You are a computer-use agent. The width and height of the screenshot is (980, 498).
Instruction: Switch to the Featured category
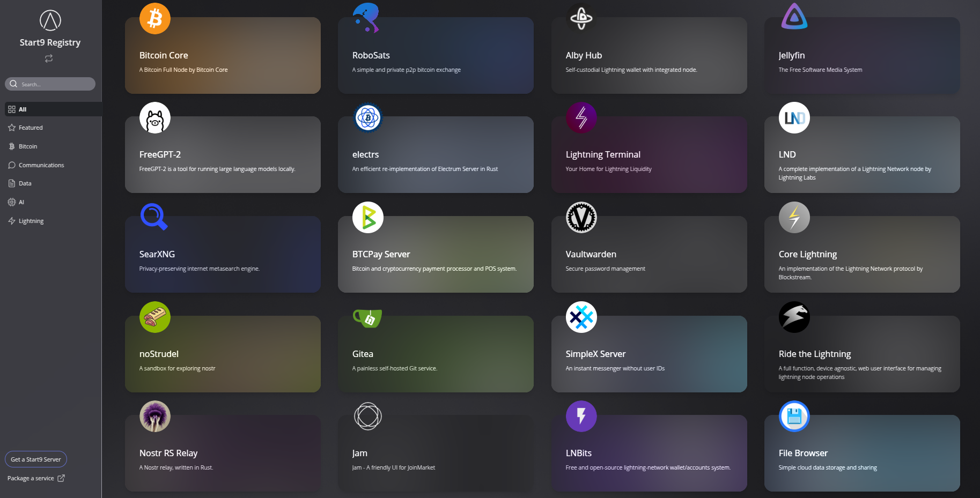(x=30, y=127)
